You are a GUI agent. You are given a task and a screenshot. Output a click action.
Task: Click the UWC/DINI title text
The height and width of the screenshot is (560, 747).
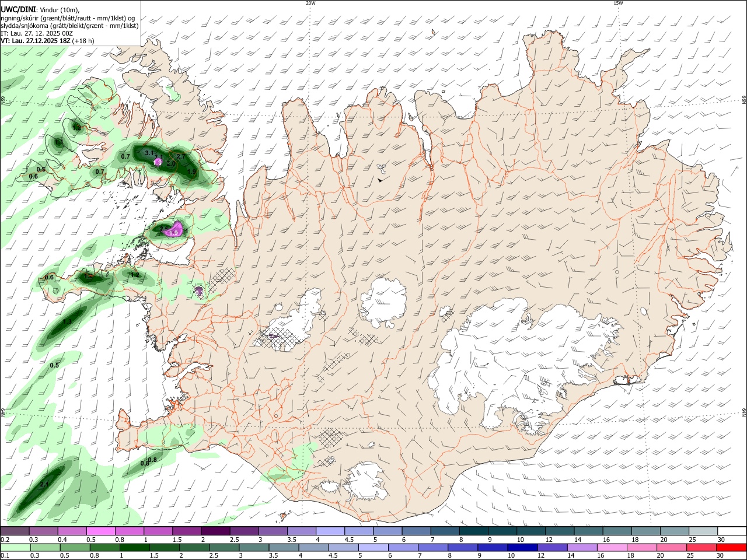[18, 9]
